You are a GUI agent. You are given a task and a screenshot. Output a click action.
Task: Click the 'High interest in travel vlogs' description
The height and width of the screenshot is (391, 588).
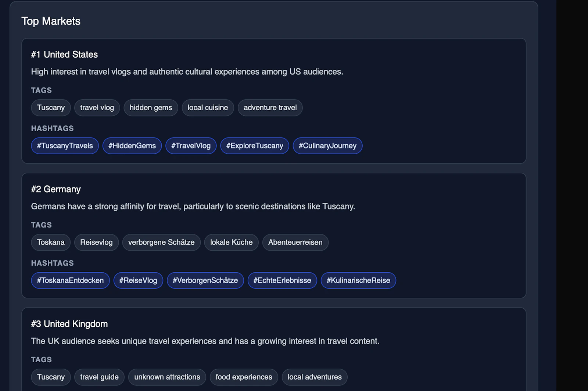point(187,72)
